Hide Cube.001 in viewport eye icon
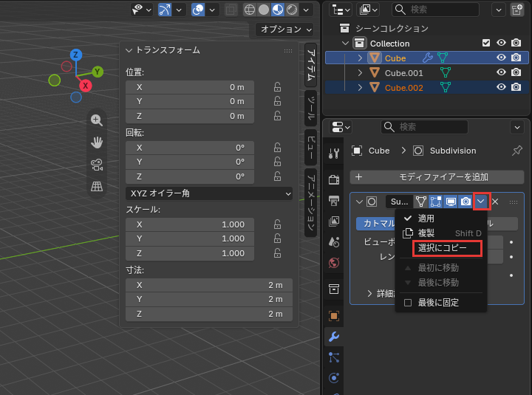 [501, 72]
